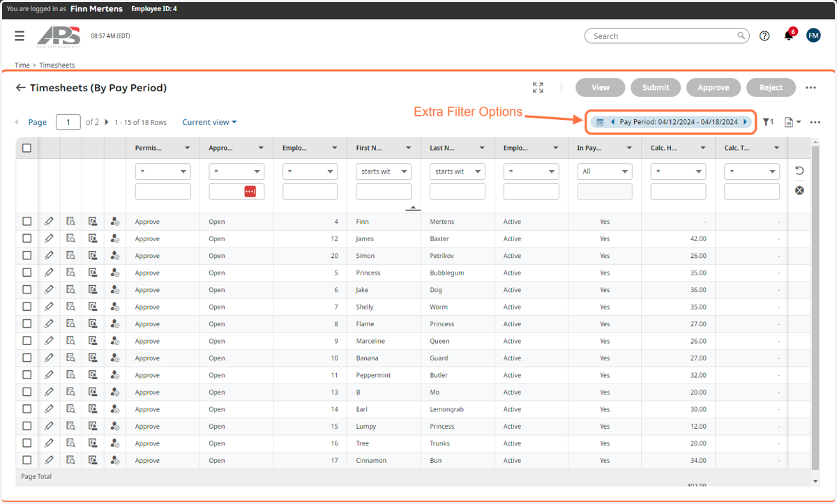The image size is (837, 504).
Task: Toggle the select all rows checkbox
Action: pyautogui.click(x=27, y=148)
